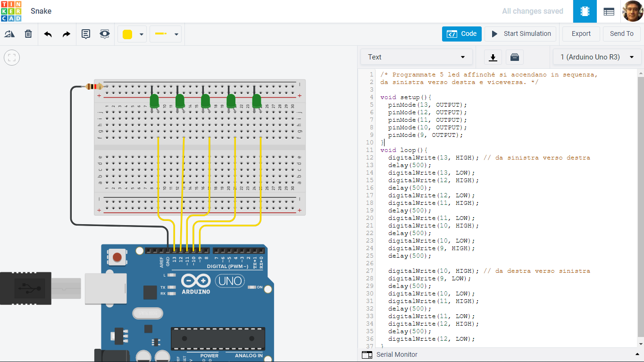Screen dimensions: 644x362
Task: Open the Arduino Uno R3 board dropdown
Action: pyautogui.click(x=597, y=57)
